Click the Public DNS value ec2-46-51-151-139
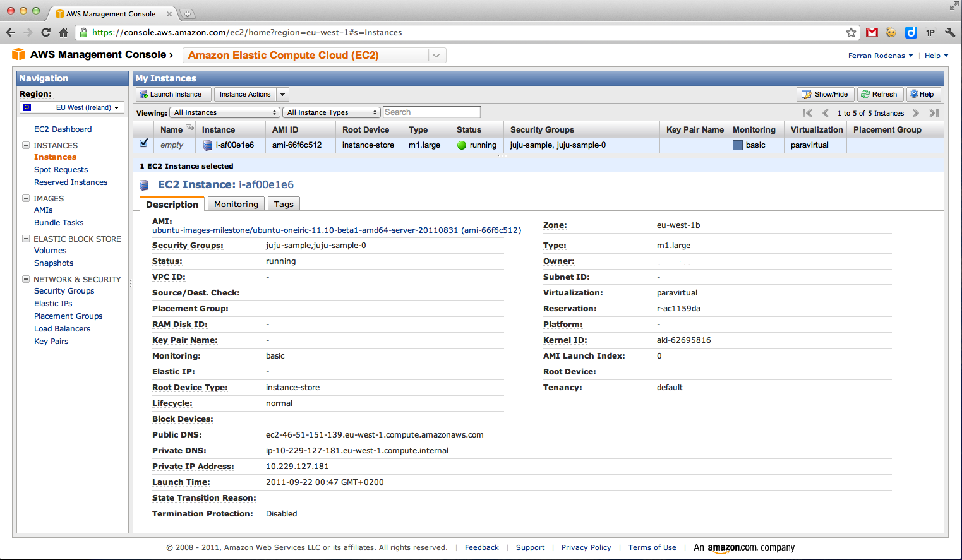 click(x=375, y=435)
